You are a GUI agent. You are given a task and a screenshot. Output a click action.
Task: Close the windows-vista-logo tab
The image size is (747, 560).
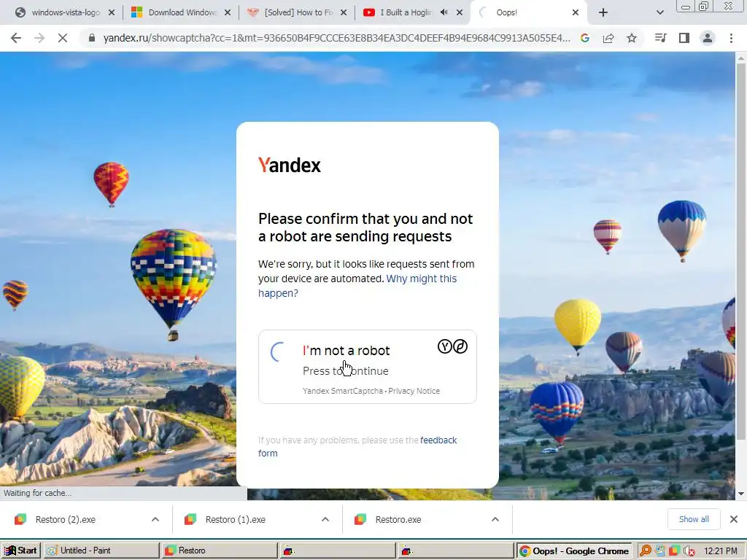112,12
